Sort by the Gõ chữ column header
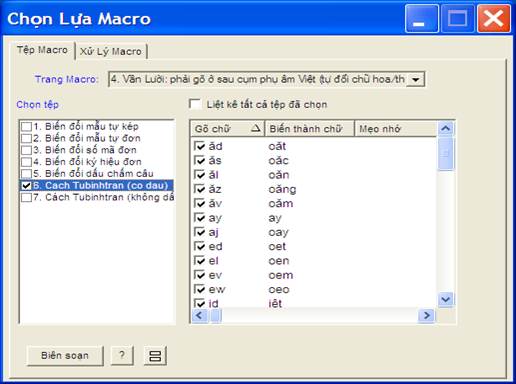Image resolution: width=516 pixels, height=384 pixels. coord(228,129)
